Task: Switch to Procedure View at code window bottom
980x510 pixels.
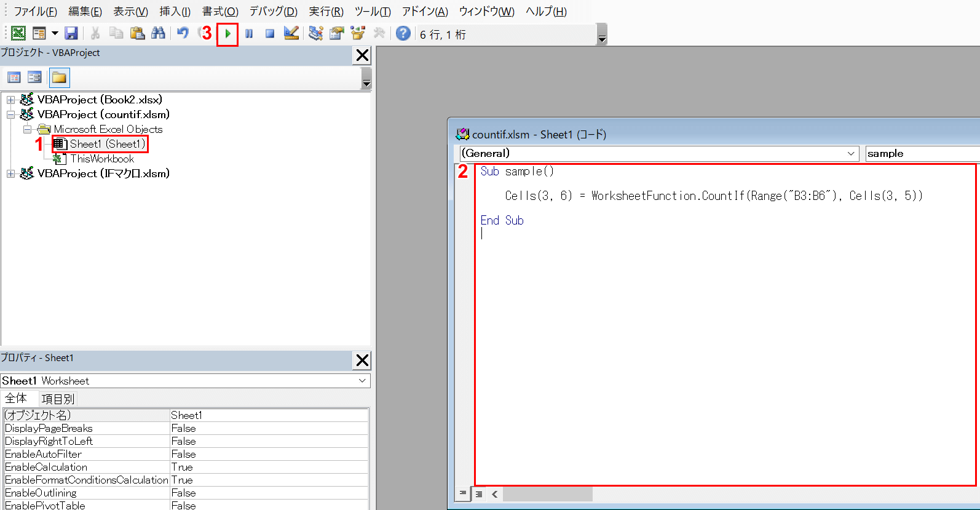Action: coord(463,493)
